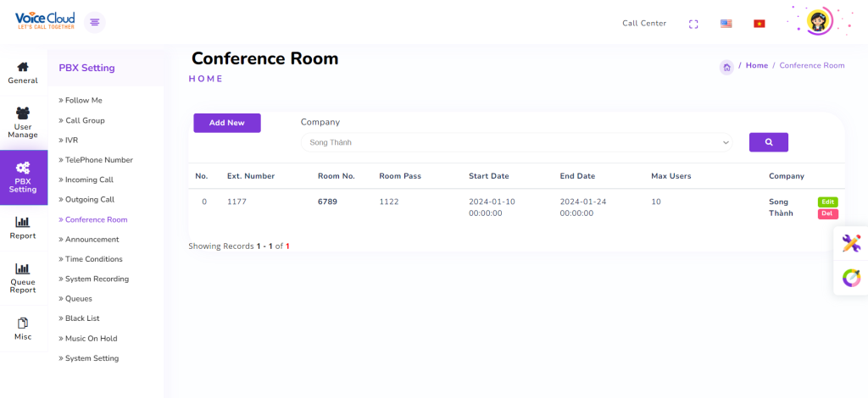The image size is (868, 398).
Task: Open the user avatar profile menu
Action: (x=819, y=22)
